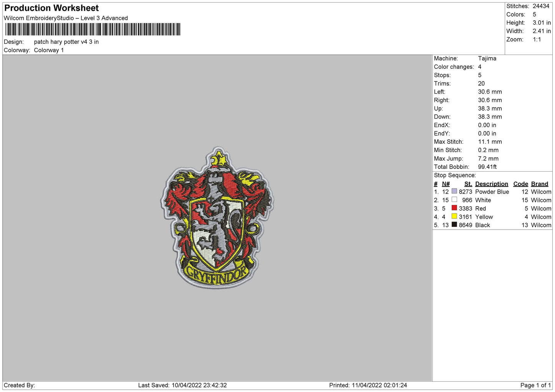
Task: Click the "Colorway 1" value
Action: 49,50
